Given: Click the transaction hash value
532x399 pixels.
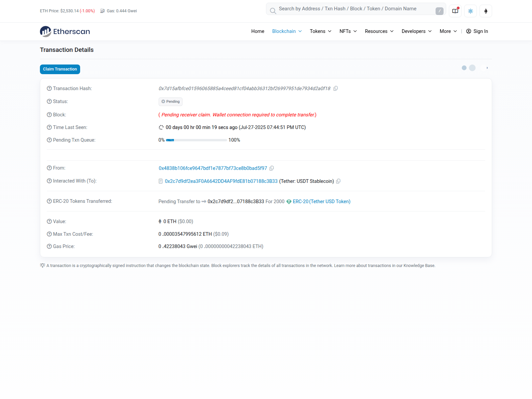Looking at the screenshot, I should 244,88.
